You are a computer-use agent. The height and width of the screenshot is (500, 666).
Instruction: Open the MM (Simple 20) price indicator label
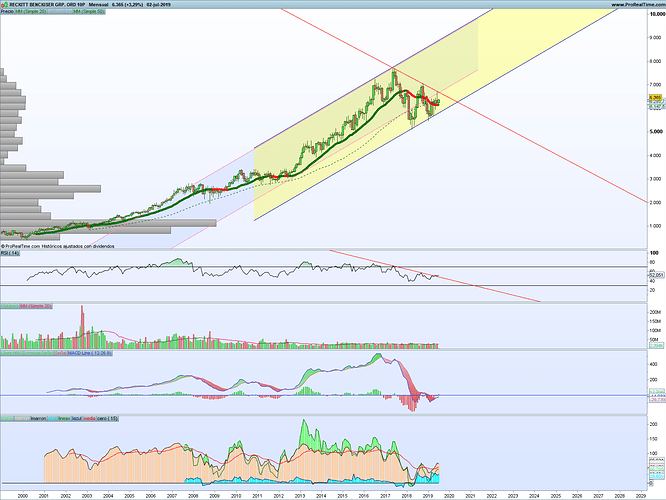(x=31, y=11)
